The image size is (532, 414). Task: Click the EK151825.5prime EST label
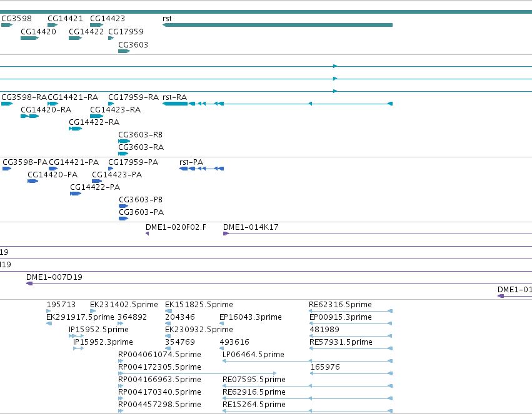(x=199, y=305)
